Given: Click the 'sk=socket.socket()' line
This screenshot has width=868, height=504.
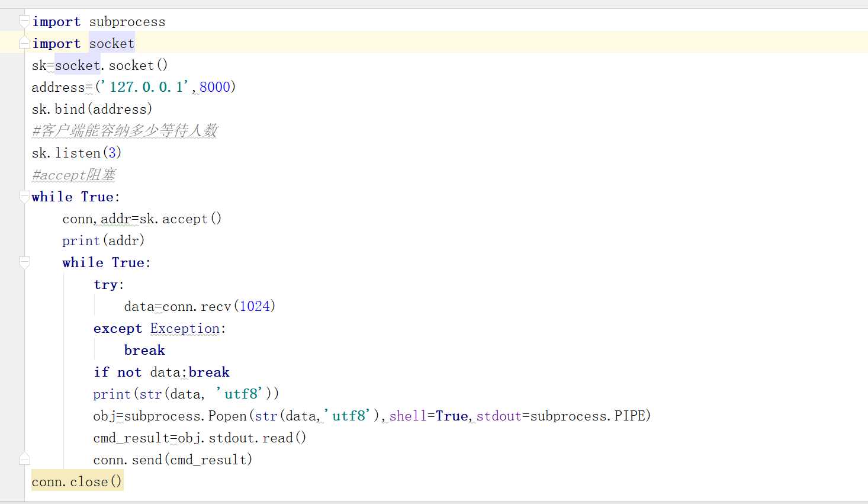Looking at the screenshot, I should 99,66.
